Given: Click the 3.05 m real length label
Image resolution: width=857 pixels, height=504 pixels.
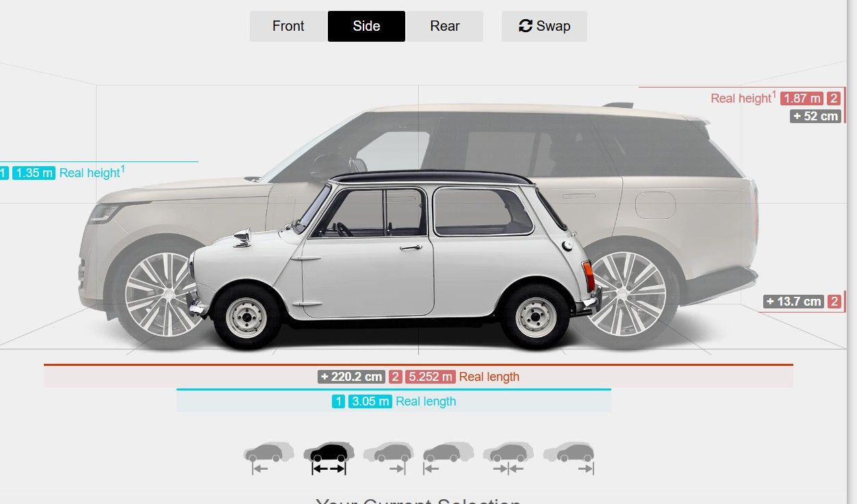Looking at the screenshot, I should 370,401.
